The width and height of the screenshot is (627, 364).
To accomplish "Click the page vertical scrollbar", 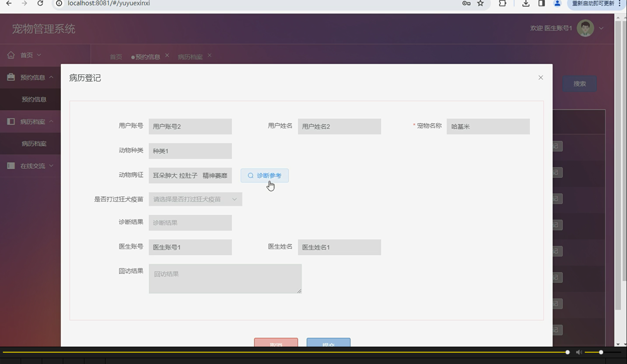I will point(618,165).
